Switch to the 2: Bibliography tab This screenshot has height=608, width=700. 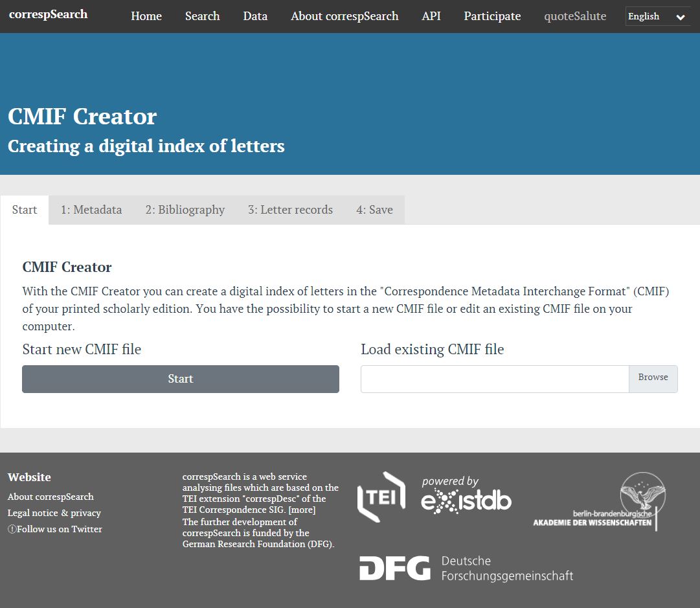click(185, 210)
